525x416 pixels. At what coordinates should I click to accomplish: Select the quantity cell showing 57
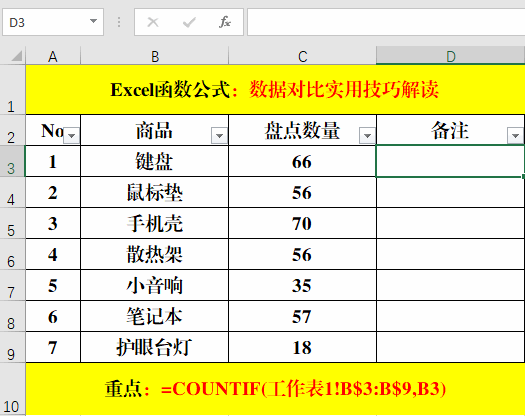tap(302, 316)
